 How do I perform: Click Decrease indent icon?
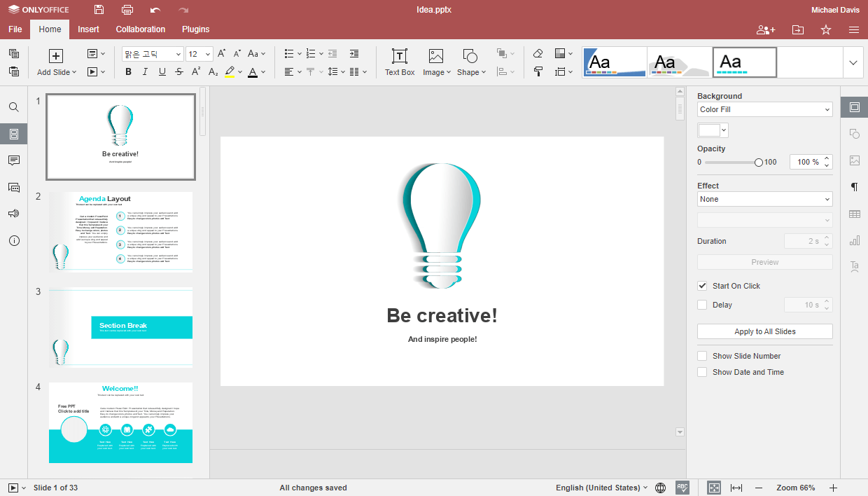point(332,54)
